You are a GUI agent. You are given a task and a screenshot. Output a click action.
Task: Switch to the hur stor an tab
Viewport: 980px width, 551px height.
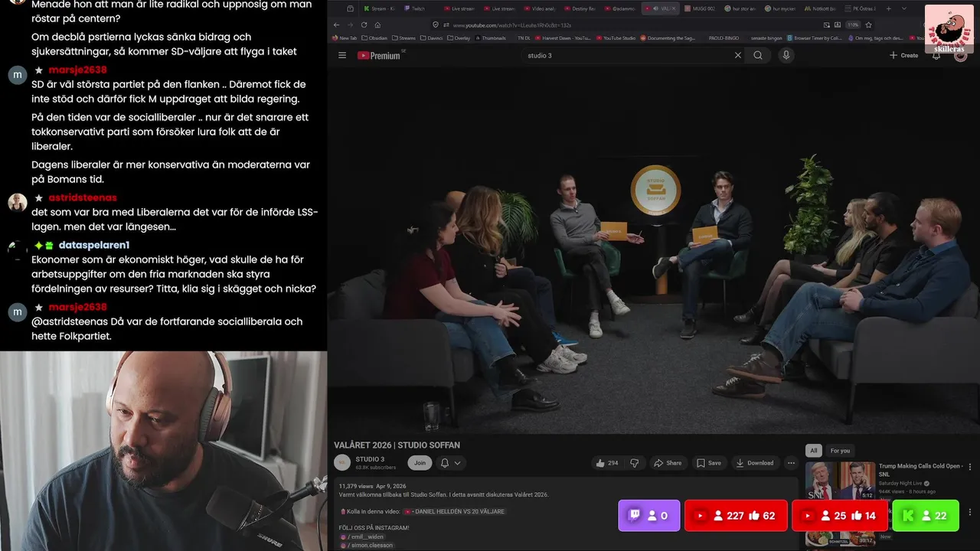point(740,8)
